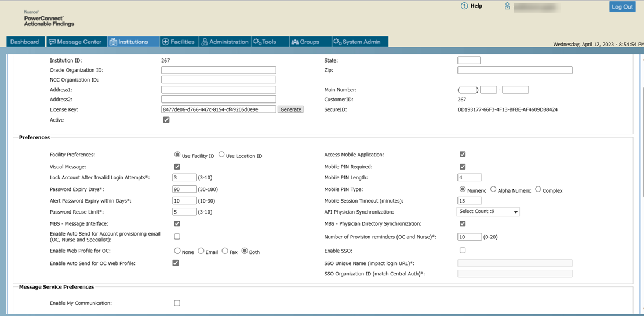Toggle Enable Auto Send for OC Web Profile
The image size is (644, 316).
click(x=176, y=263)
